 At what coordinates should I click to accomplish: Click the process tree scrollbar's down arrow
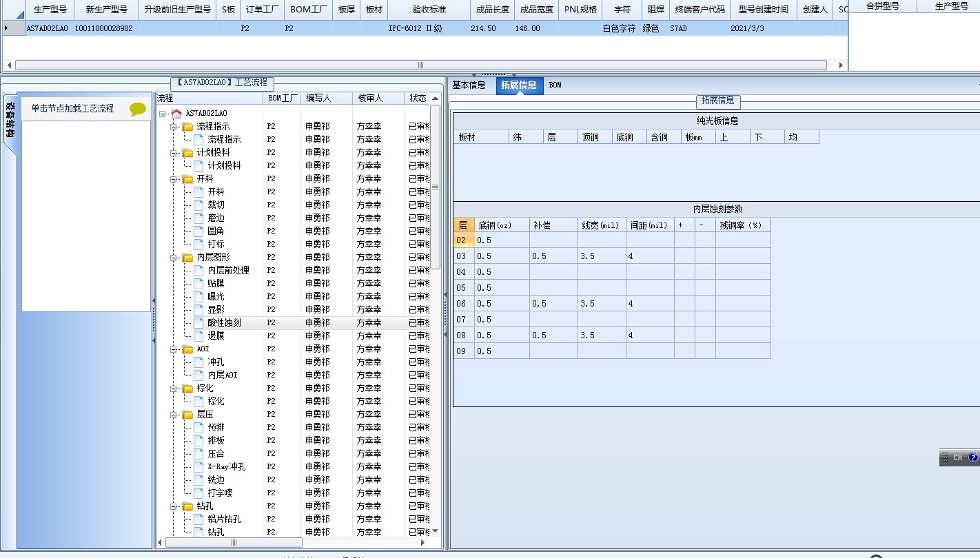click(x=434, y=531)
